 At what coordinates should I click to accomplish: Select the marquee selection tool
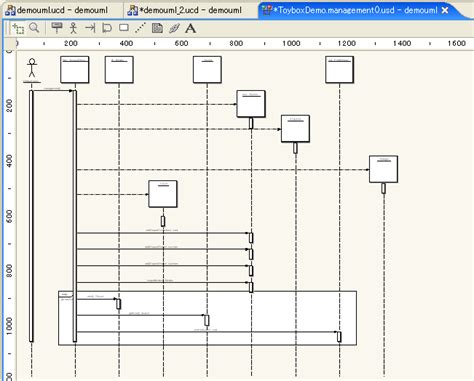(x=18, y=28)
